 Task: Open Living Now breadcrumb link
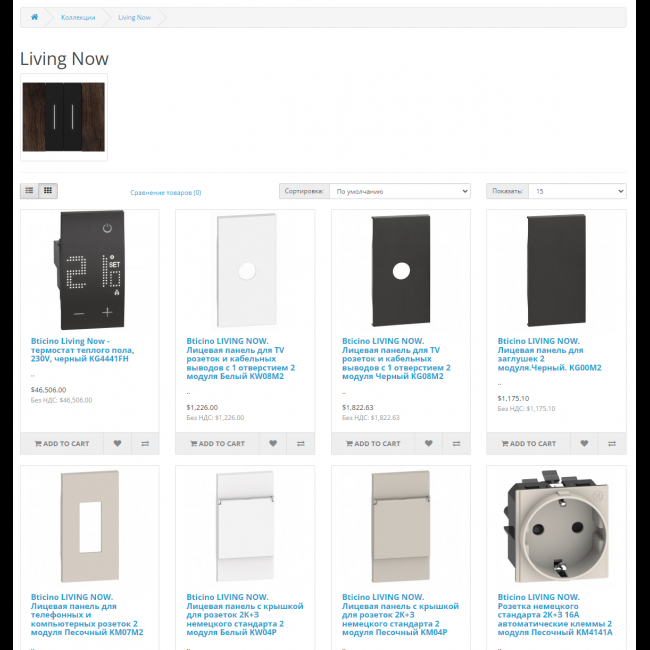coord(134,17)
